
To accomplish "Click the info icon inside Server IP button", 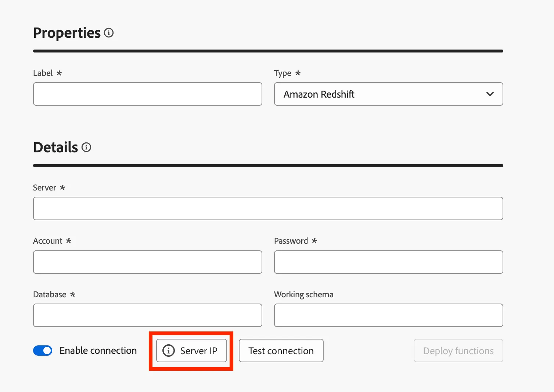I will point(169,351).
